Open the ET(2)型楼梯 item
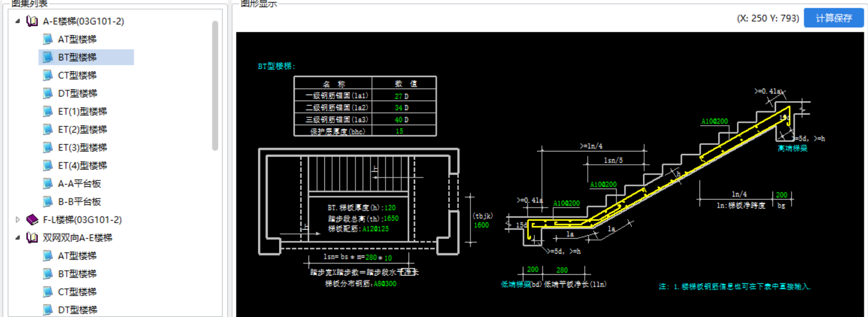This screenshot has height=317, width=868. (x=82, y=129)
